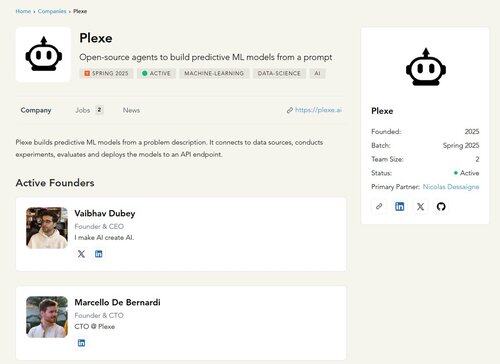
Task: Go to Companies in breadcrumb
Action: click(x=52, y=11)
